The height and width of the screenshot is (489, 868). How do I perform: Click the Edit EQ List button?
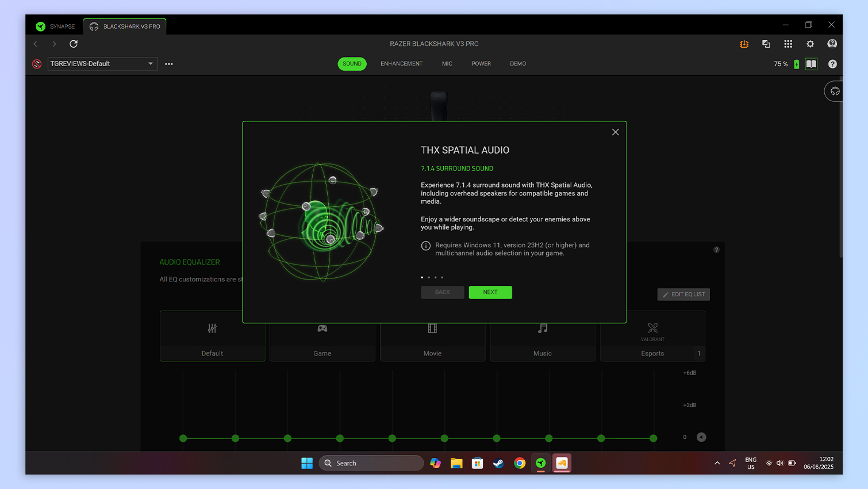683,295
